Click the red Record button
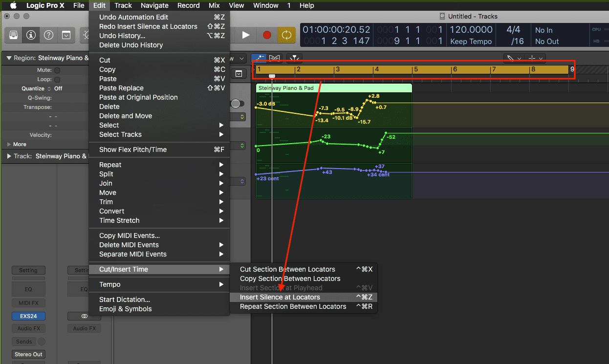609x364 pixels. point(267,35)
